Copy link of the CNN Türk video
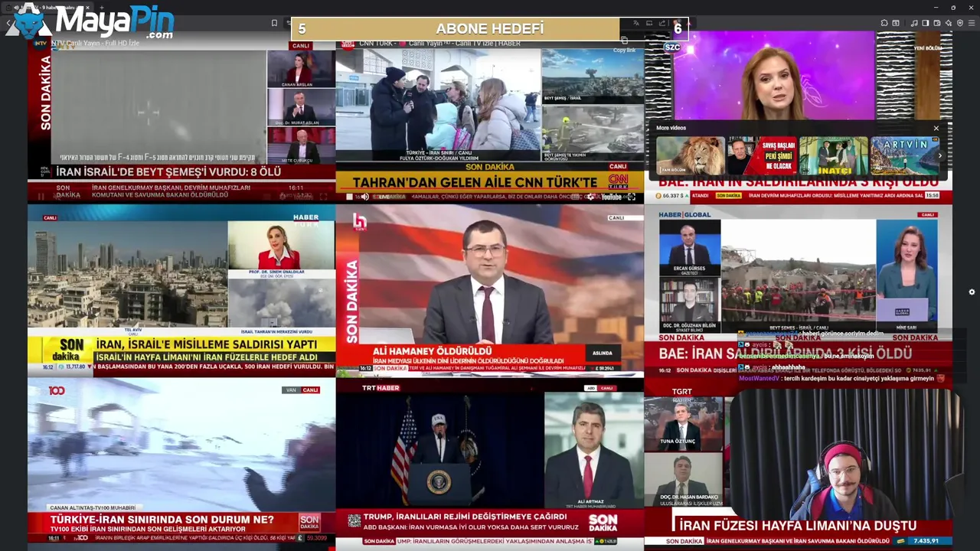980x551 pixels. pyautogui.click(x=624, y=44)
